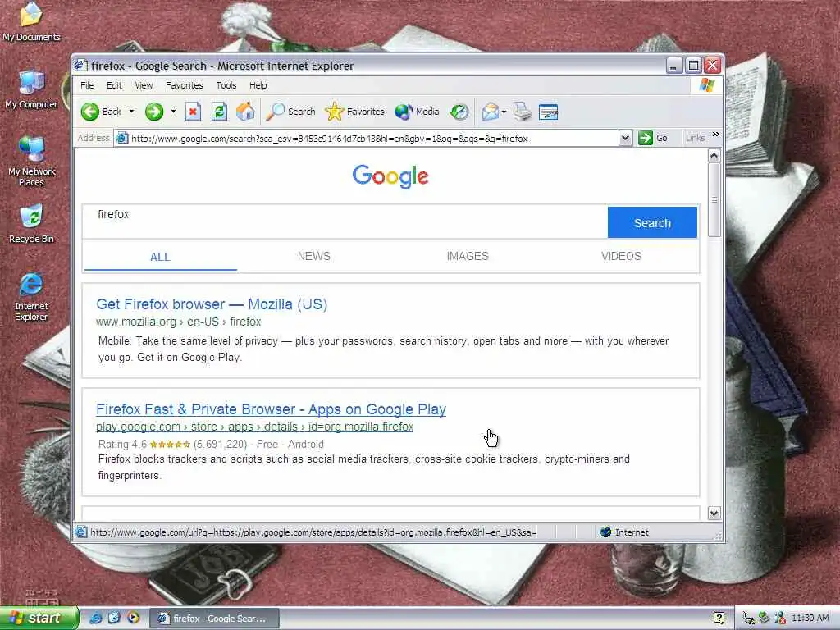Image resolution: width=840 pixels, height=630 pixels.
Task: Open the View menu
Action: point(144,85)
